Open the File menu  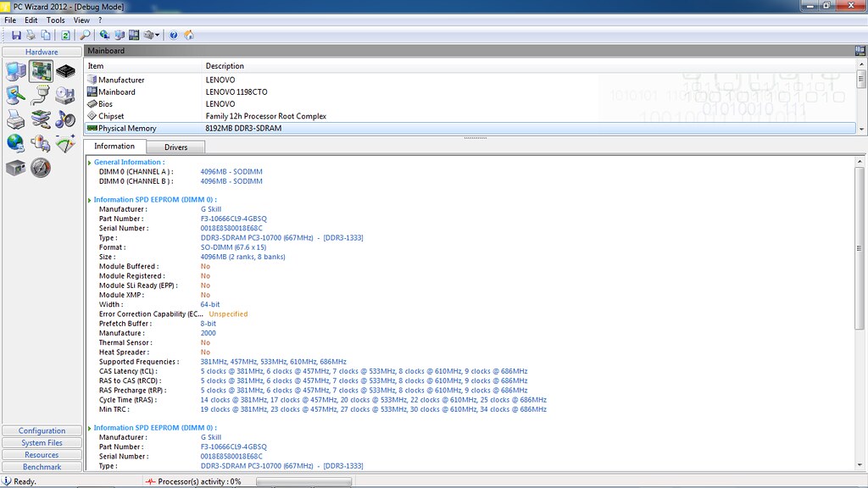(x=10, y=20)
